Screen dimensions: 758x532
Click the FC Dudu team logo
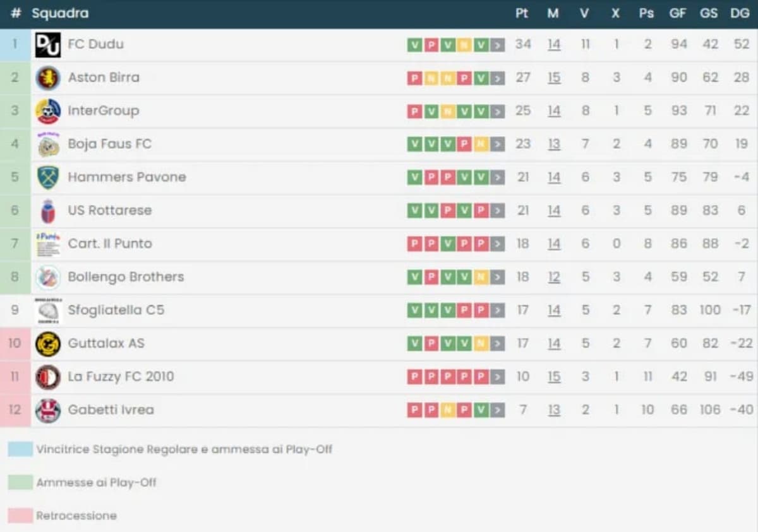[x=48, y=45]
